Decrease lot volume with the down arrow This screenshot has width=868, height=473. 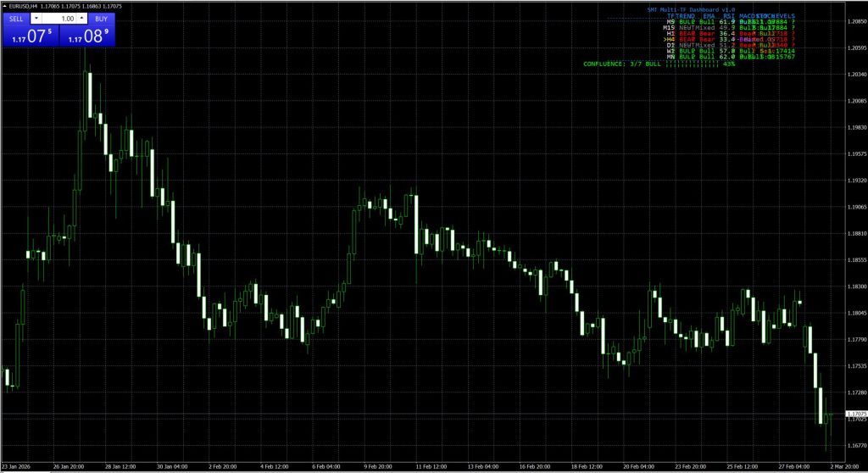click(36, 19)
